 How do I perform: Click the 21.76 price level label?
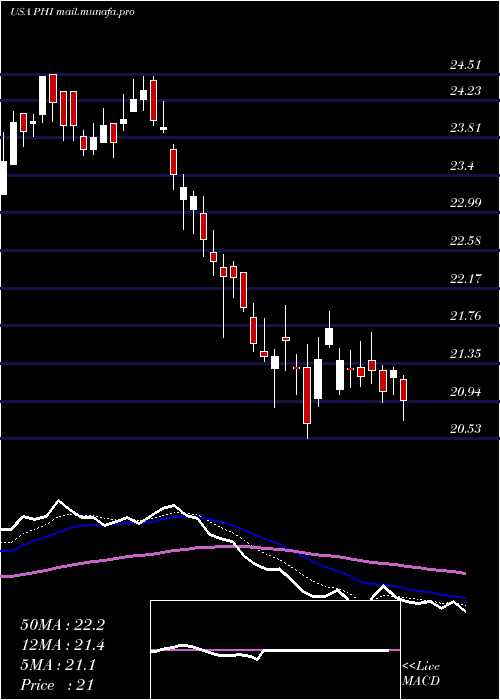pos(465,317)
